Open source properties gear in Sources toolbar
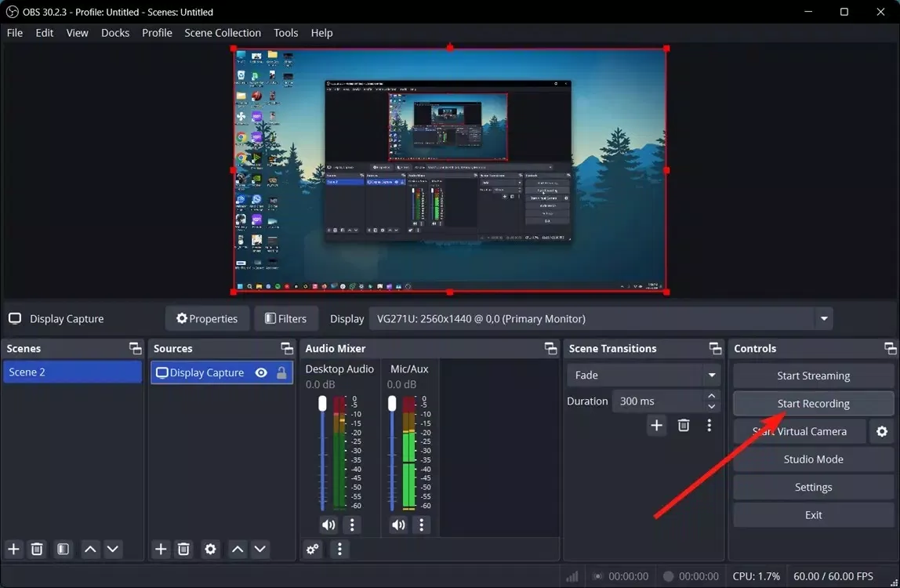The height and width of the screenshot is (588, 900). click(x=210, y=549)
